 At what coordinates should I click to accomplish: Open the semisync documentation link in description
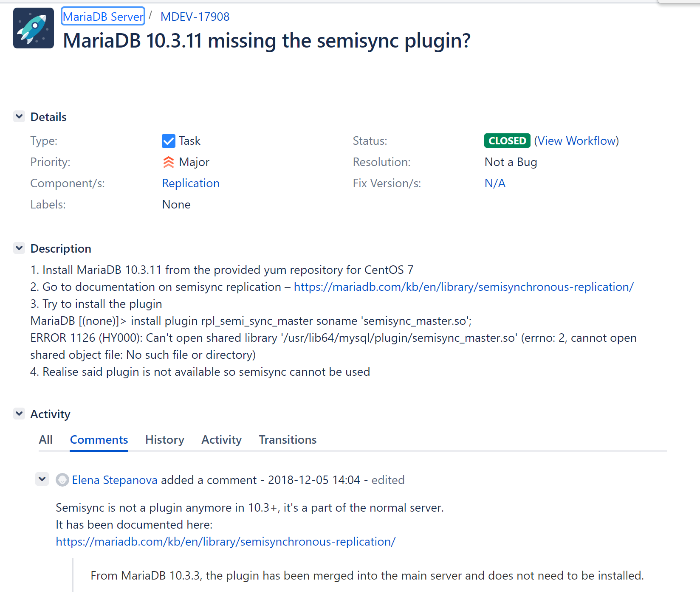(x=463, y=287)
